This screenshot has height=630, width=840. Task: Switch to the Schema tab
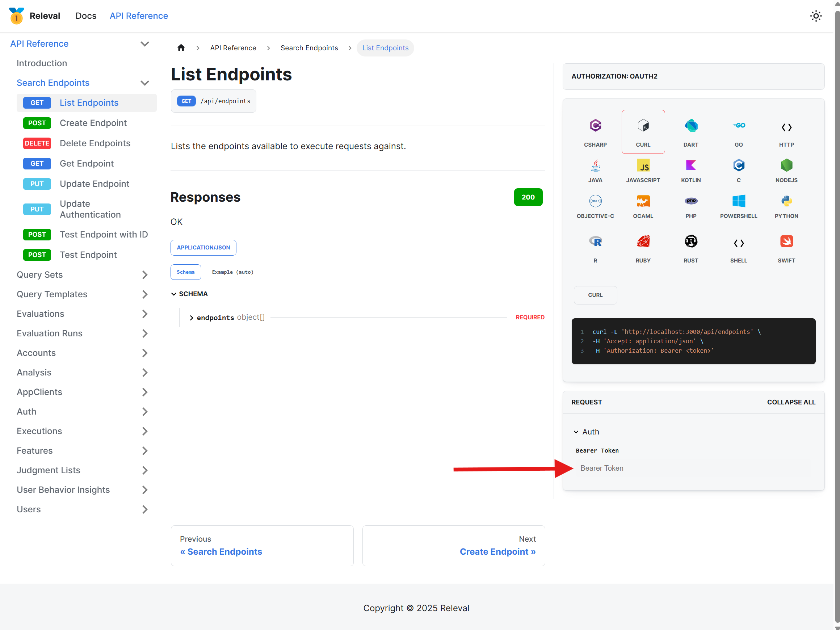(x=186, y=272)
